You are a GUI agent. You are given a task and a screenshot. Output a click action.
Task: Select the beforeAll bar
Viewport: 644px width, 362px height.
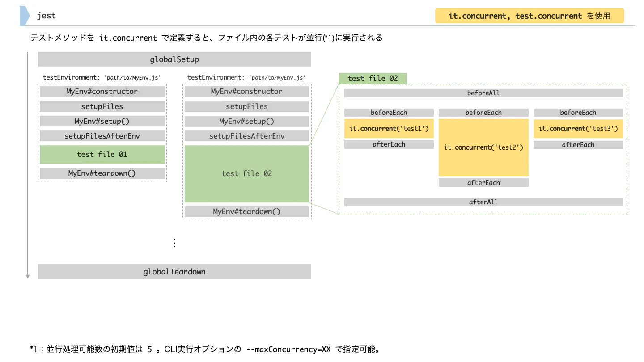(483, 93)
